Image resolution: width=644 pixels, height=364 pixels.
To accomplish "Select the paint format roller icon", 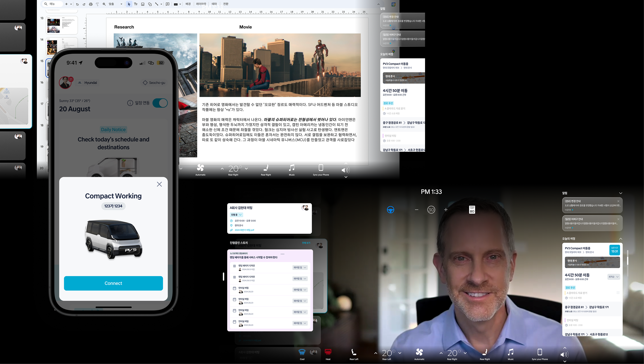I will tap(97, 4).
